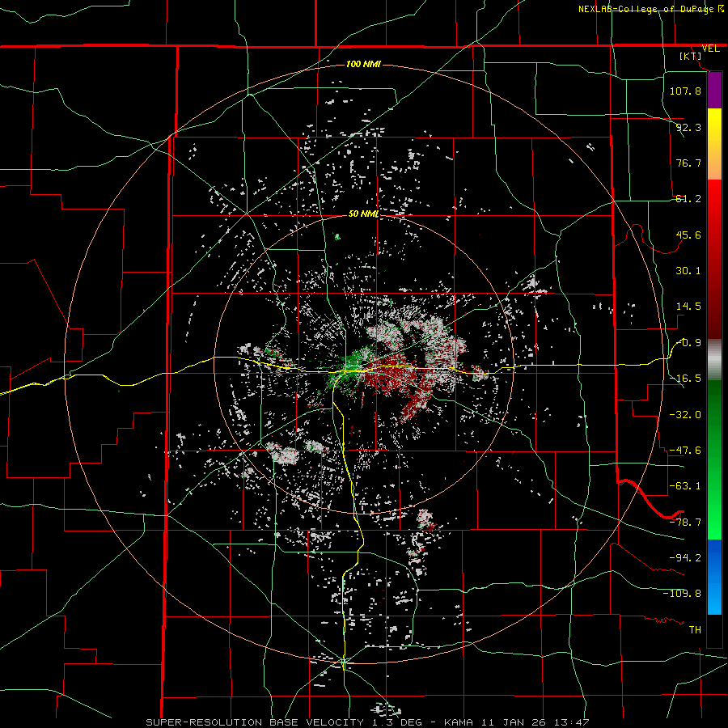The height and width of the screenshot is (728, 728).
Task: Select the -32.0 legend value
Action: point(685,415)
